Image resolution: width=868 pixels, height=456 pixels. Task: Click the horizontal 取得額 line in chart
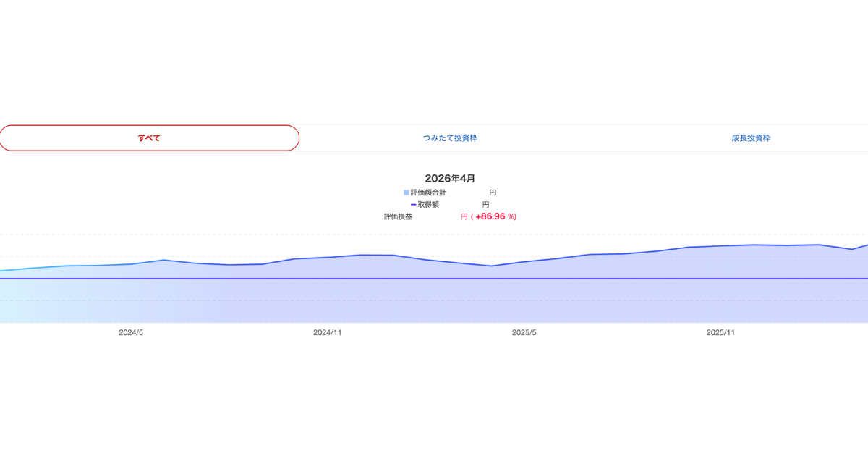click(x=434, y=279)
